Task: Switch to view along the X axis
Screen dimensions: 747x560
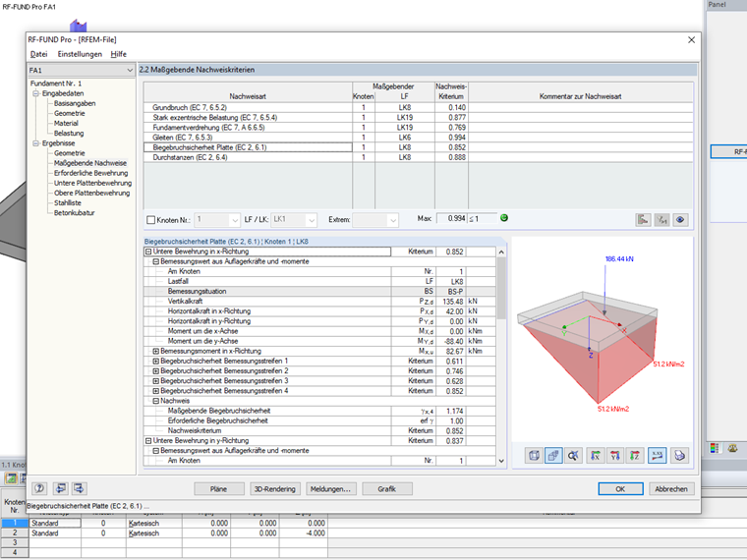Action: click(596, 455)
